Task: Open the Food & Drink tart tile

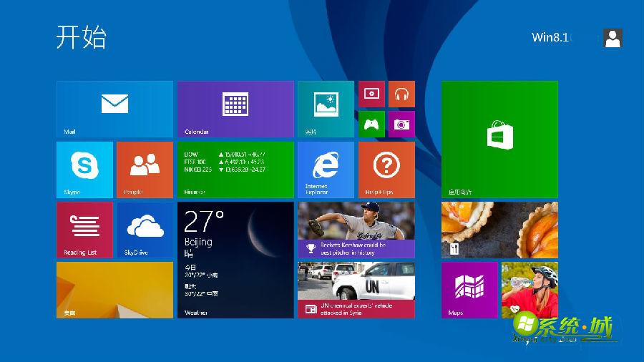Action: pos(499,230)
